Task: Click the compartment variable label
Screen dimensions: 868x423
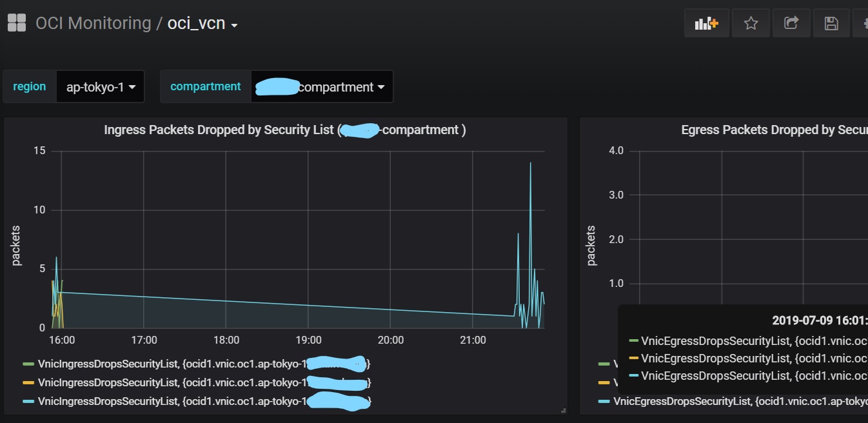Action: [x=206, y=86]
